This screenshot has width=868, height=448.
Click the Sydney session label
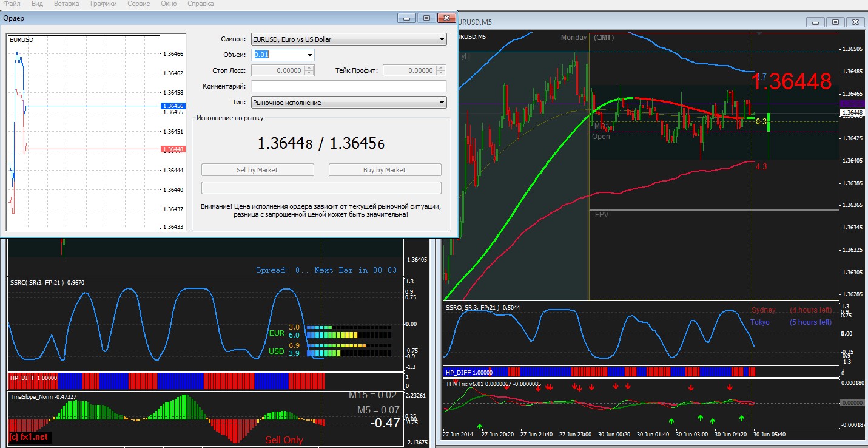coord(763,310)
